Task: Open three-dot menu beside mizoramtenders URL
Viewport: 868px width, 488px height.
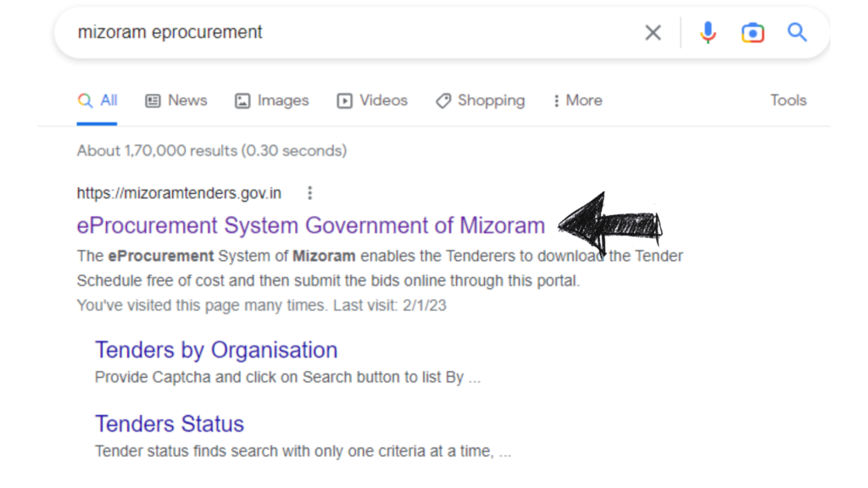Action: (x=310, y=193)
